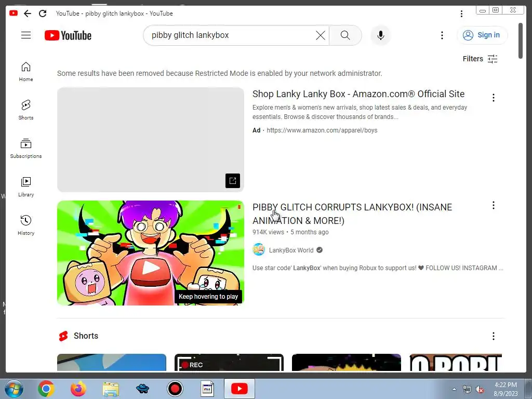Open the Shop Lanky Lanky Box ad title

358,94
